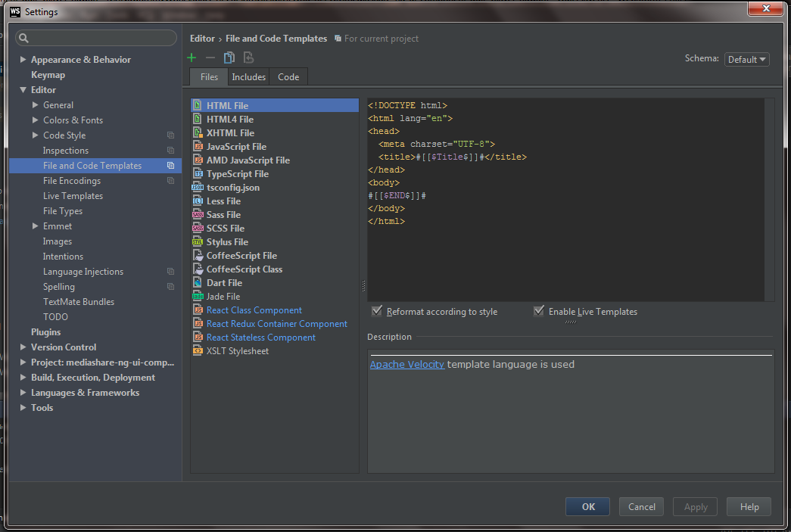This screenshot has height=532, width=791.
Task: Copy the selected template using the copy icon
Action: pos(229,58)
